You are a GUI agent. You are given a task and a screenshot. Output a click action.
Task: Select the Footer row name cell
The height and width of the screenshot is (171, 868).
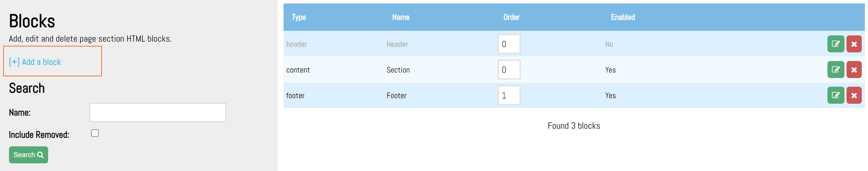[397, 96]
